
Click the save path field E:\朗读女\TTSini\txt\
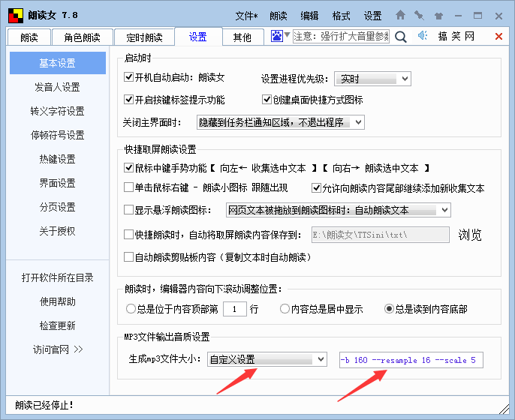(381, 235)
